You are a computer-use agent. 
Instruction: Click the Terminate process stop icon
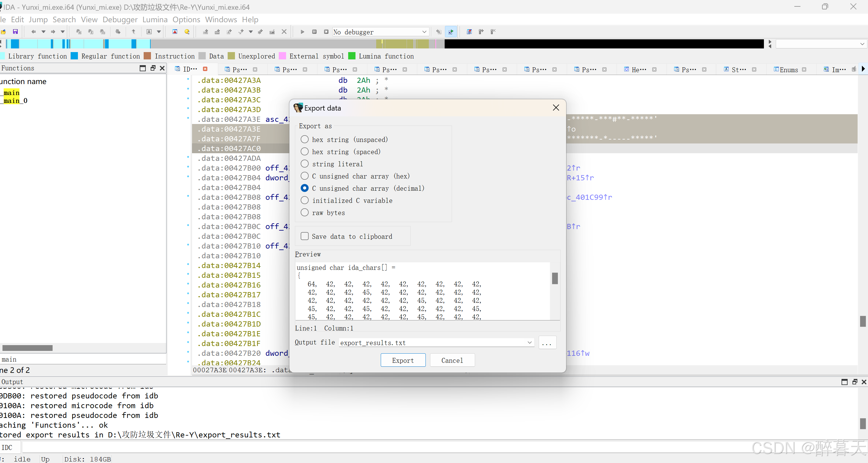[326, 32]
